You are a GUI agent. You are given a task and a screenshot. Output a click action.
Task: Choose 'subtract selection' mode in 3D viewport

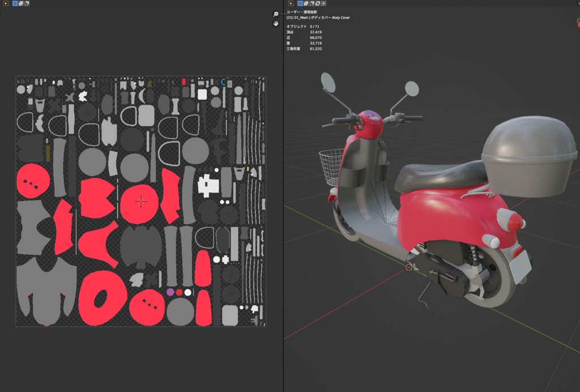(x=312, y=3)
